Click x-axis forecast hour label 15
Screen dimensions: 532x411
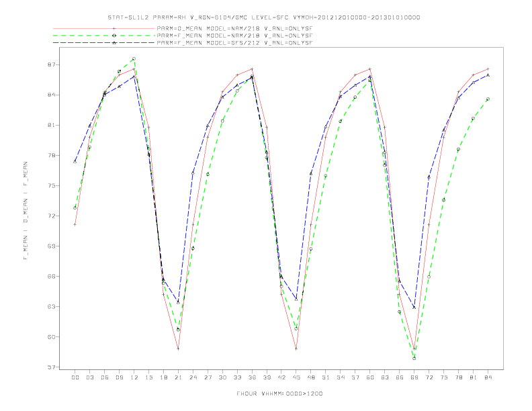coord(148,377)
